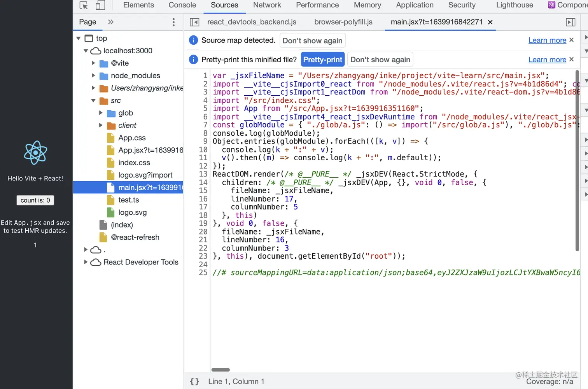Expand the client folder arrow
Screen dimensions: 588x389
point(101,125)
